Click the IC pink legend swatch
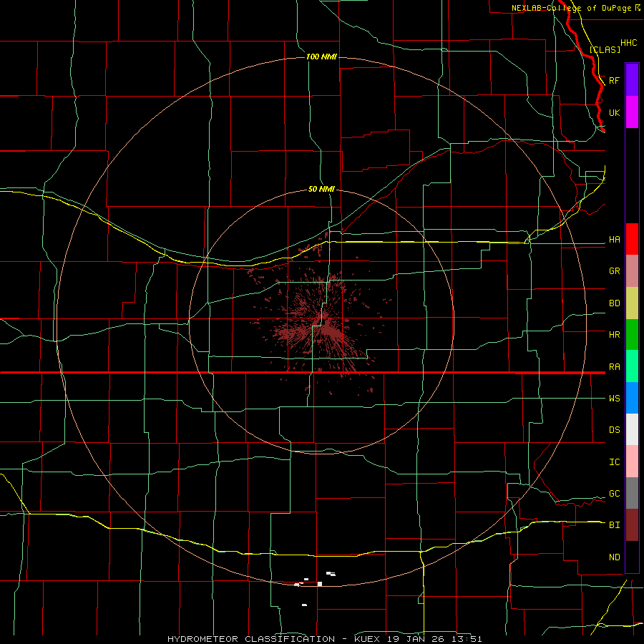Viewport: 644px width, 644px height. 632,462
